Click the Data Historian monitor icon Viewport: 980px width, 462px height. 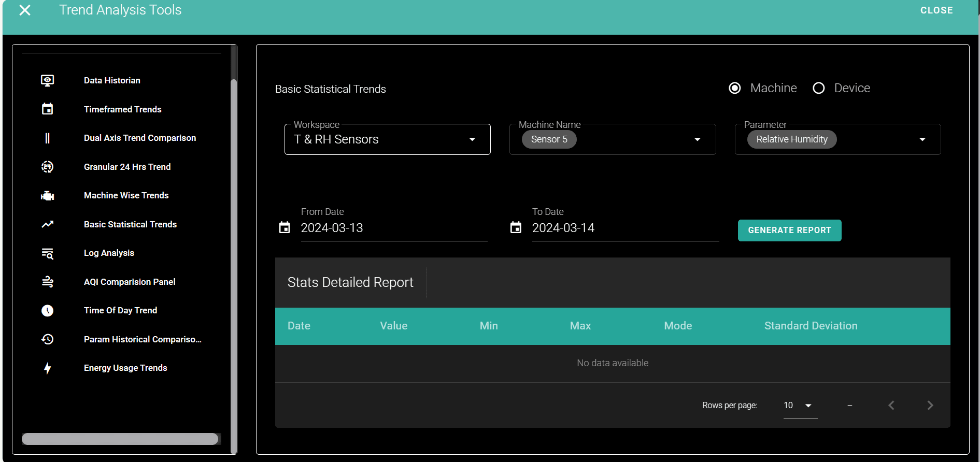pos(47,80)
